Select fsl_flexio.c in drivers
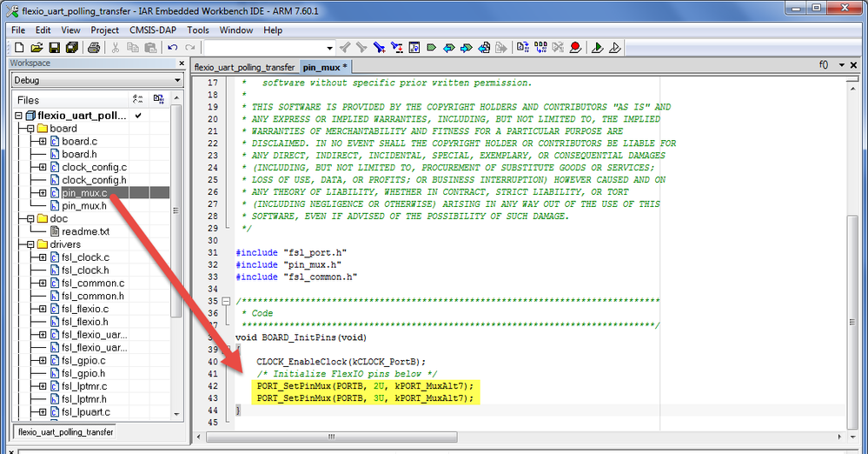 click(x=85, y=309)
